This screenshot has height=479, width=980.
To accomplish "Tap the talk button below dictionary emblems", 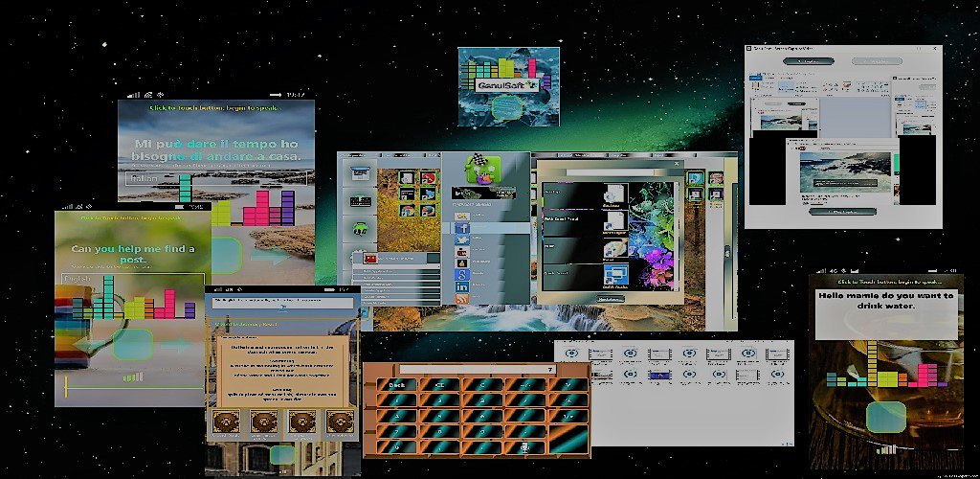I will (x=282, y=455).
